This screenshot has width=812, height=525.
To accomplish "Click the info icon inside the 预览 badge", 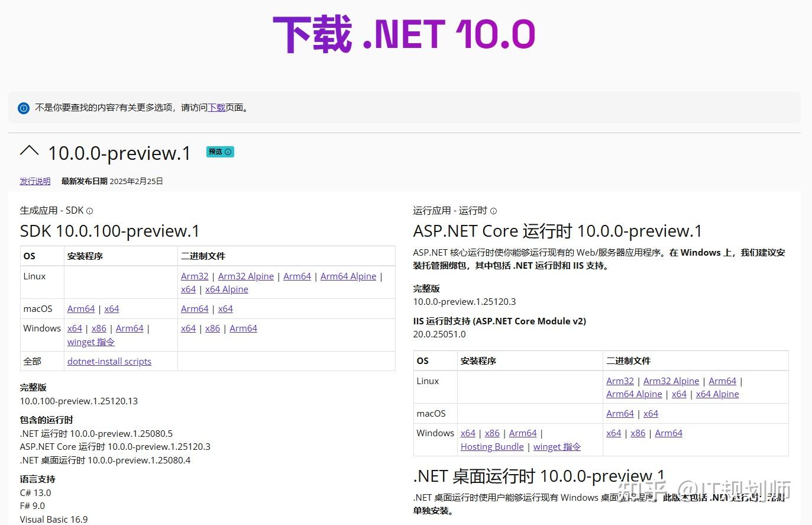I will 227,152.
